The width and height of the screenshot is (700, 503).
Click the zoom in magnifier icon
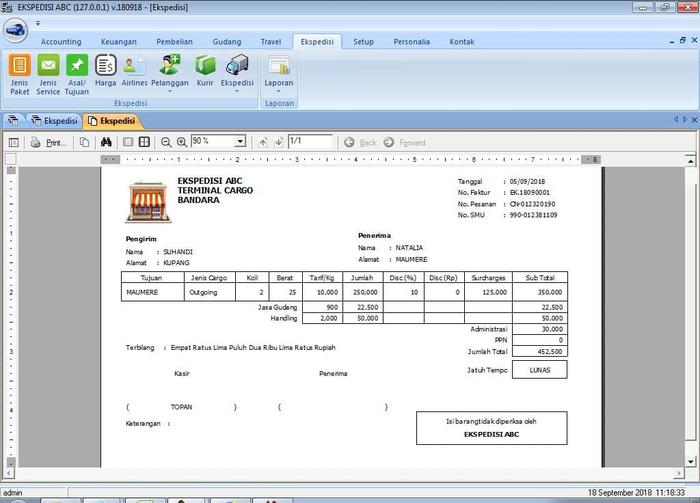(181, 142)
